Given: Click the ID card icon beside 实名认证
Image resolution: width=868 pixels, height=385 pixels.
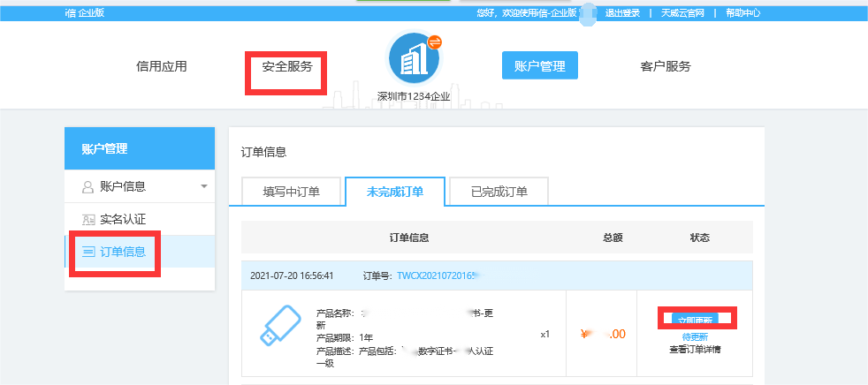Looking at the screenshot, I should 88,219.
